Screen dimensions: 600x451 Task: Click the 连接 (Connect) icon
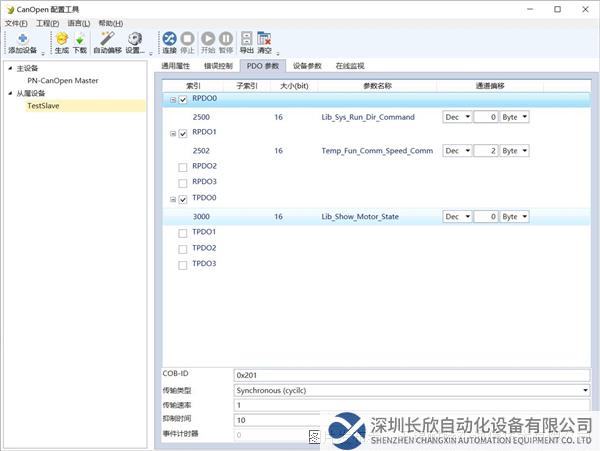point(169,41)
